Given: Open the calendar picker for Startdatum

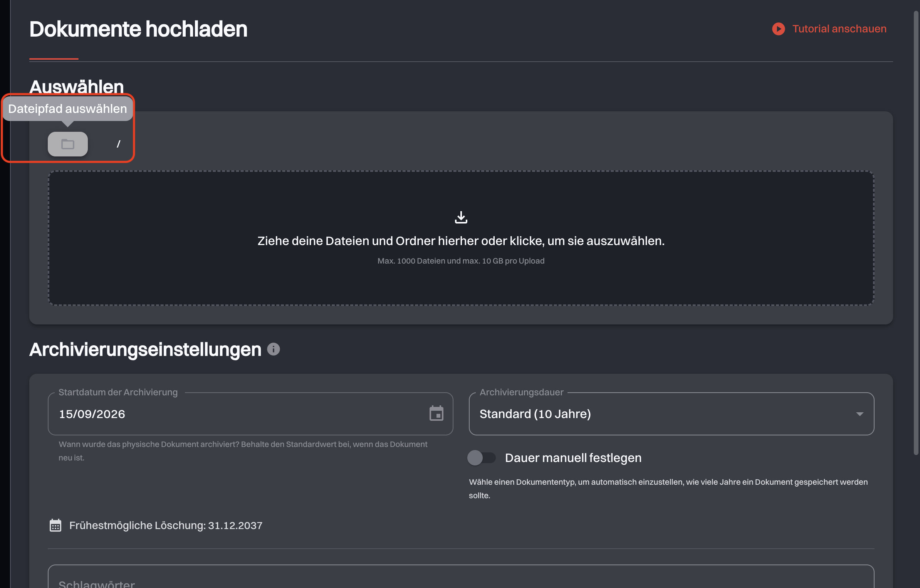Looking at the screenshot, I should pyautogui.click(x=436, y=413).
